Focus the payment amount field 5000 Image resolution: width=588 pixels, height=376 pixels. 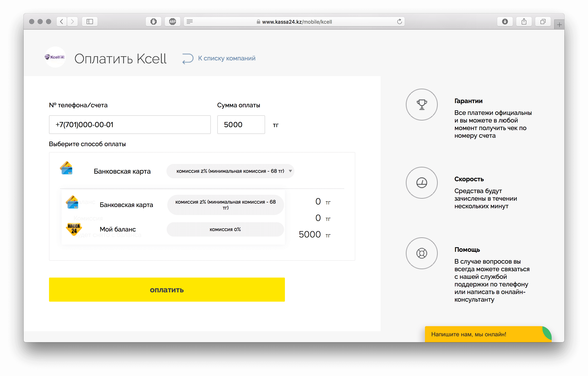pos(241,124)
